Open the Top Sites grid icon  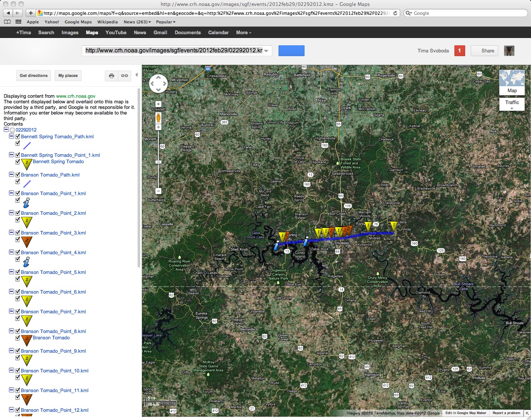[x=18, y=22]
